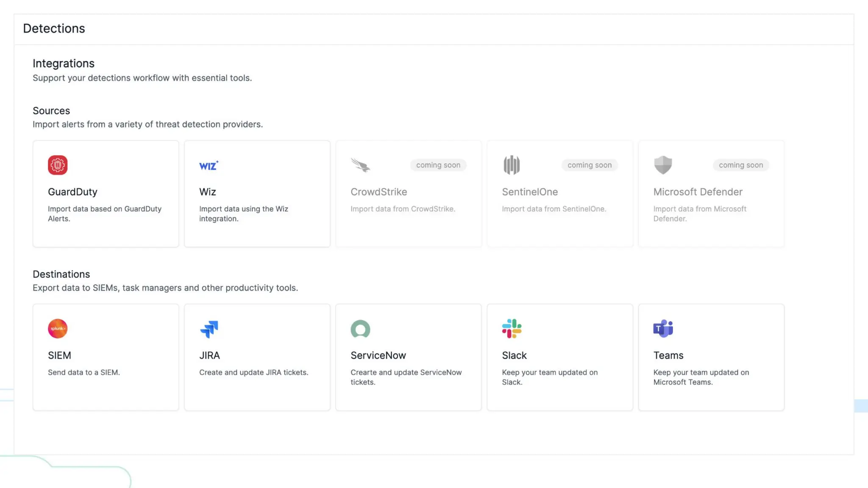Viewport: 868px width, 488px height.
Task: Click the Slack multicolor logo icon
Action: tap(512, 329)
